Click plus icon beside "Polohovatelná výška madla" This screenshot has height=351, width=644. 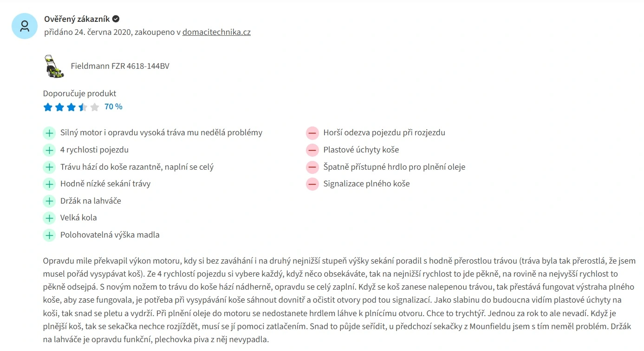click(x=49, y=235)
